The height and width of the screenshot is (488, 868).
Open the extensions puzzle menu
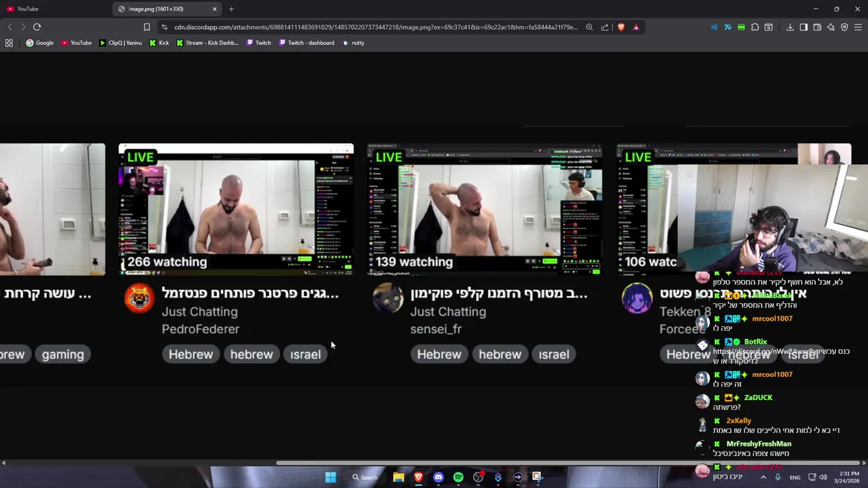[x=755, y=27]
